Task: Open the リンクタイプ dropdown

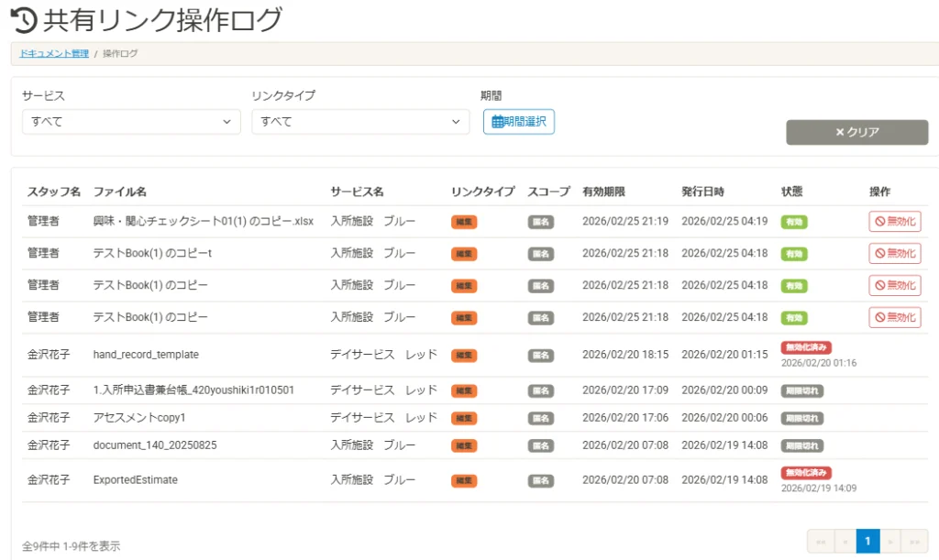Action: 359,121
